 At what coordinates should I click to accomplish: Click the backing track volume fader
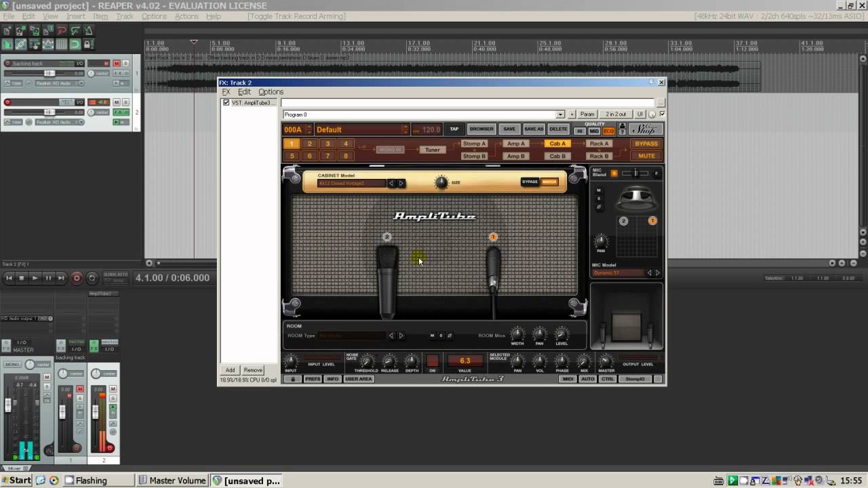click(x=49, y=73)
